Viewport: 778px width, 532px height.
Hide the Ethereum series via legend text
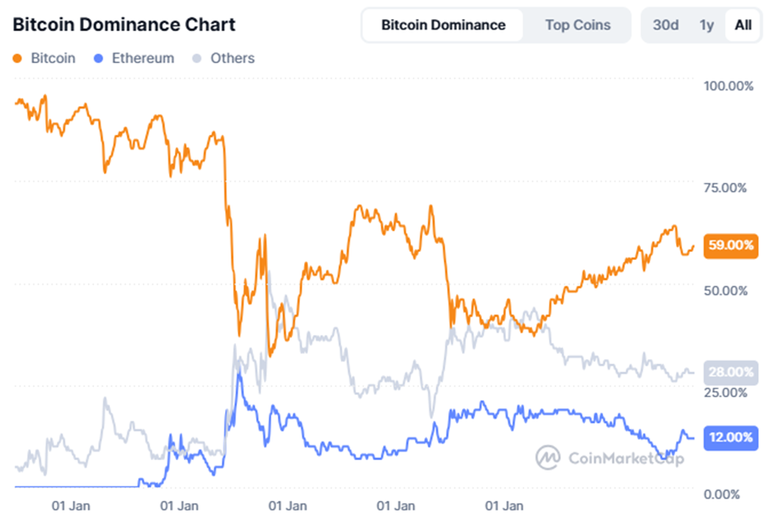click(143, 58)
